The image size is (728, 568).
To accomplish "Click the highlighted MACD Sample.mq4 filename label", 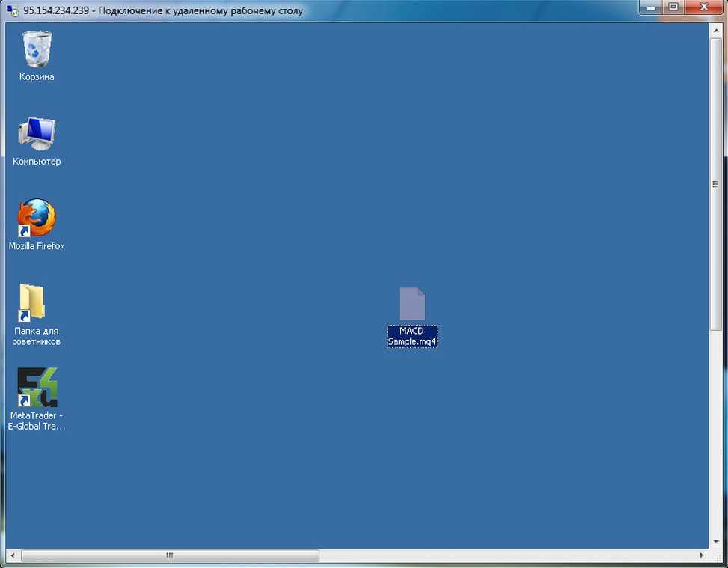I will coord(412,336).
